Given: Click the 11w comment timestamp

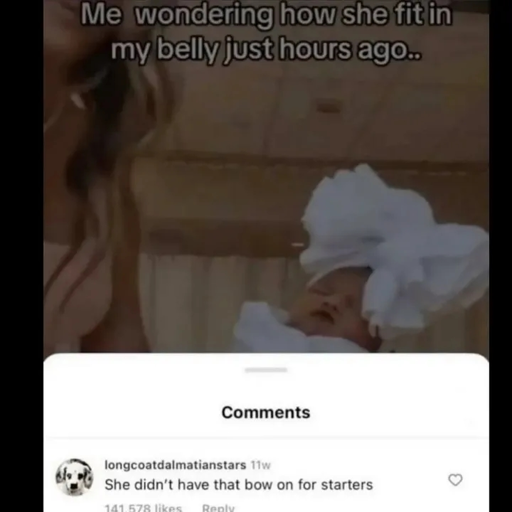Looking at the screenshot, I should (x=260, y=465).
